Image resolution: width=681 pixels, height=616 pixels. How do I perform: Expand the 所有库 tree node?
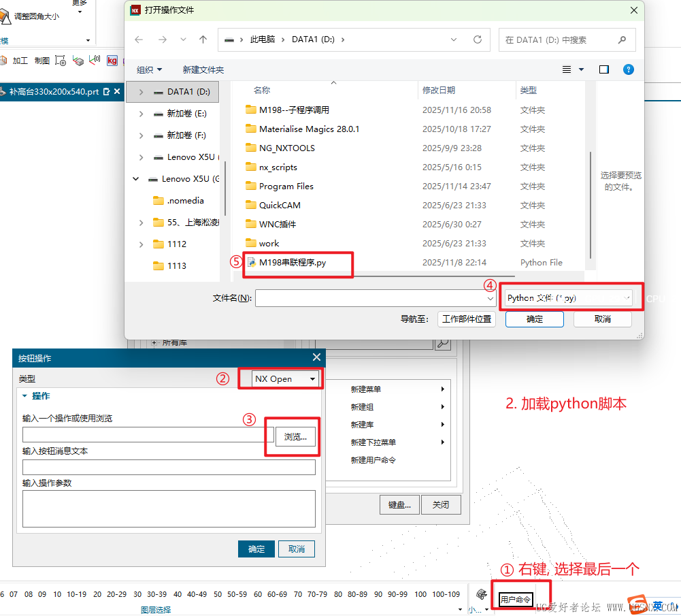click(154, 343)
